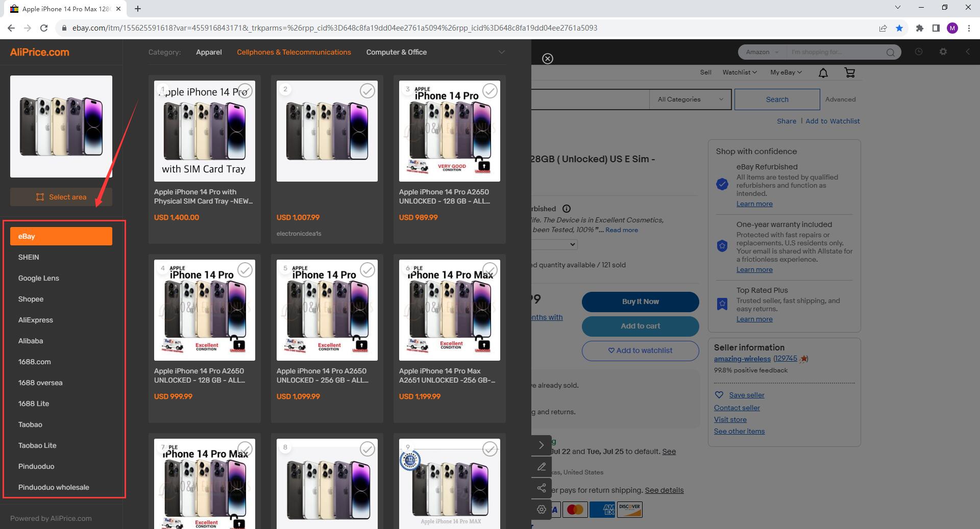Open a new browser tab

[x=138, y=9]
